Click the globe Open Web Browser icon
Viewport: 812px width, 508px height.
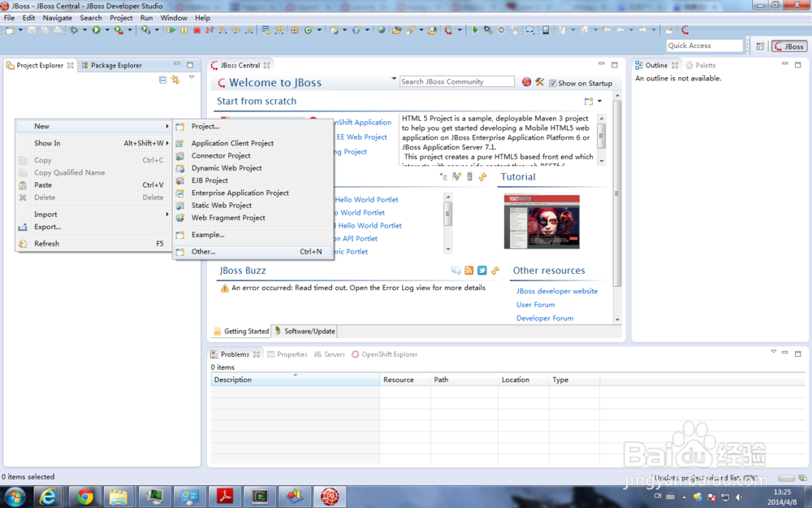point(382,30)
